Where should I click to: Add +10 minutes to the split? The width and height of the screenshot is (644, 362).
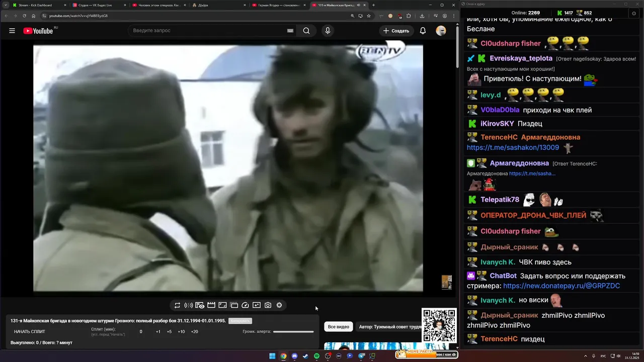[x=181, y=332]
